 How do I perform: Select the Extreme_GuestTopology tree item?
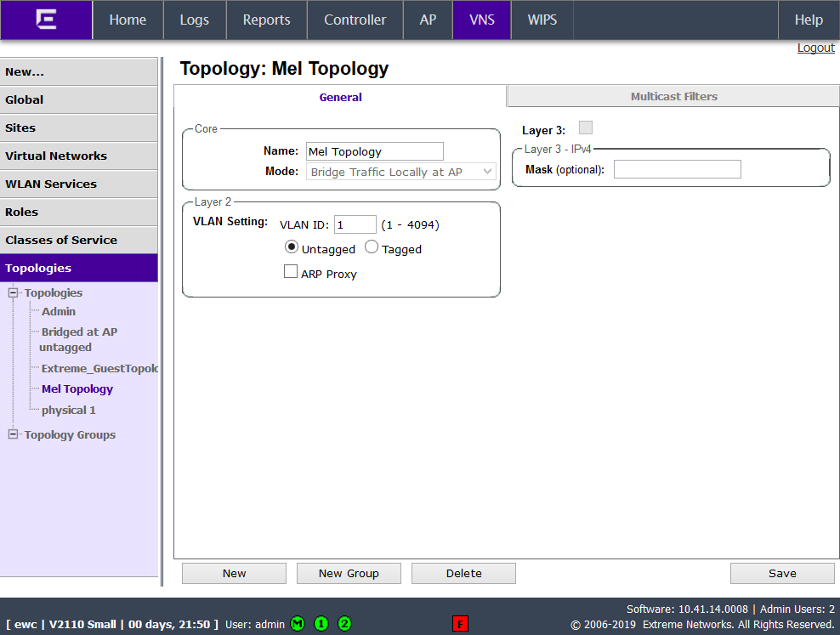point(99,368)
